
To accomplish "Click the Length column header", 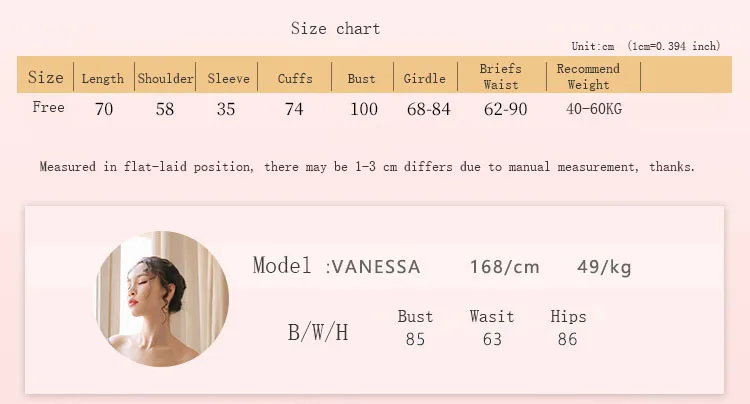I will tap(102, 78).
